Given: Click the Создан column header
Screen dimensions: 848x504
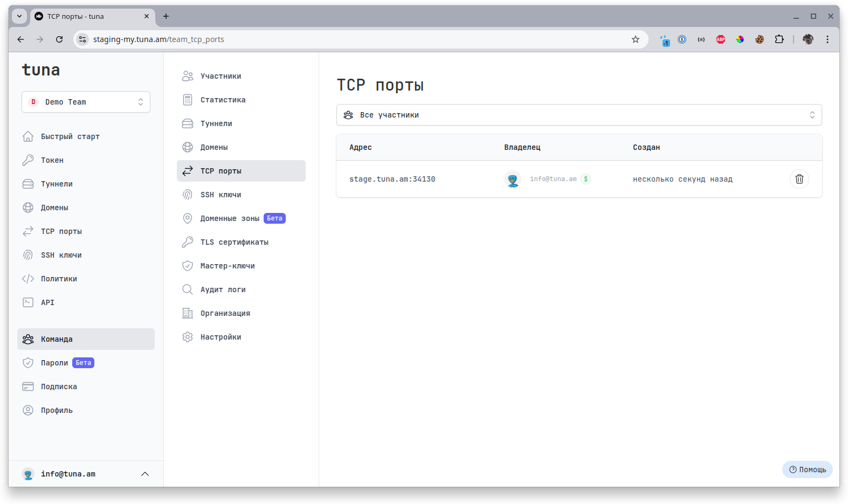Looking at the screenshot, I should tap(646, 147).
